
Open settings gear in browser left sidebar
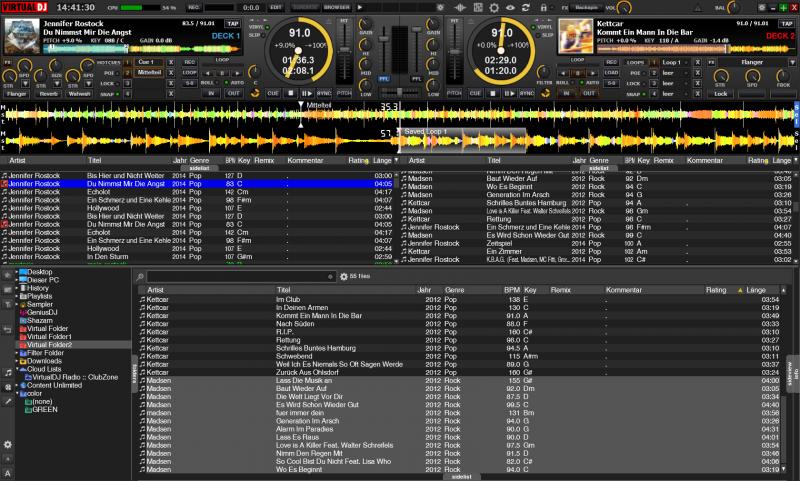[8, 445]
